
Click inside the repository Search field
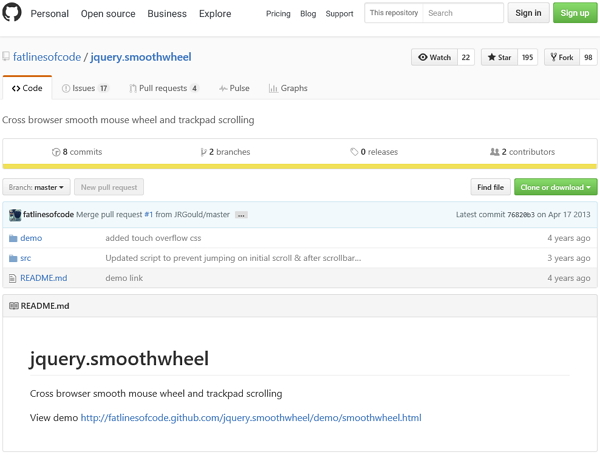click(463, 13)
